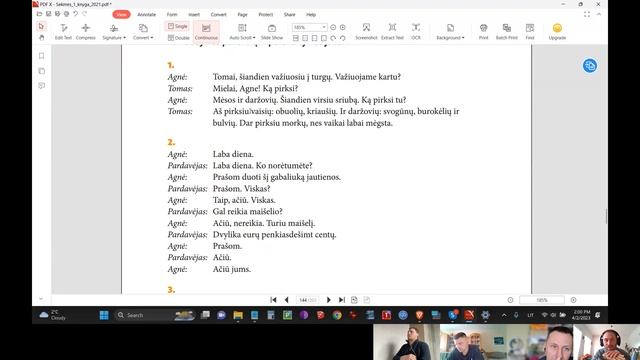Screen dimensions: 640x360
Task: Rotate page using the last rotate icon
Action: click(342, 38)
